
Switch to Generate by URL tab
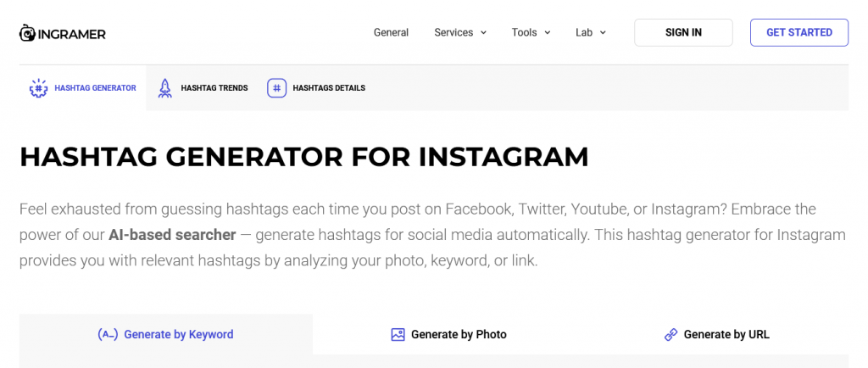click(x=716, y=334)
